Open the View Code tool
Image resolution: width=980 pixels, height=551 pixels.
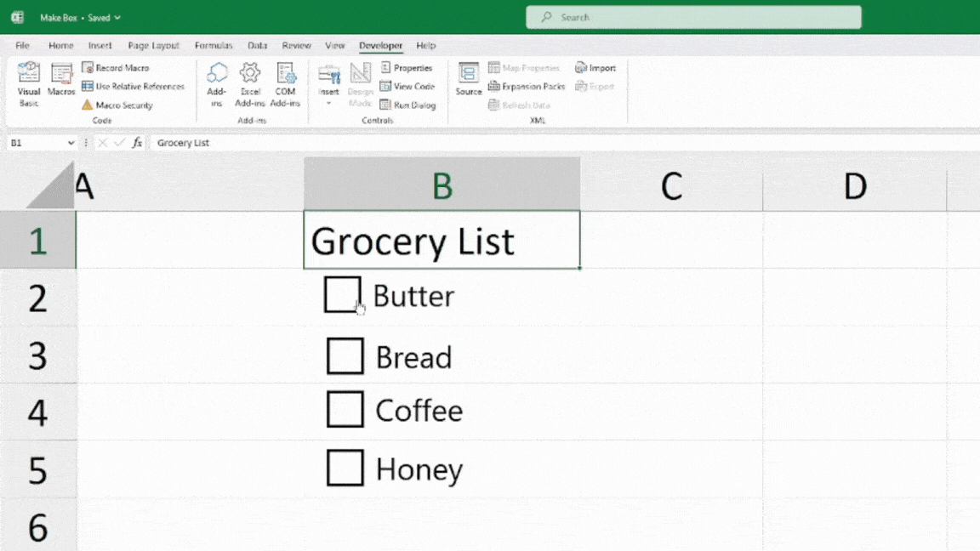click(408, 86)
